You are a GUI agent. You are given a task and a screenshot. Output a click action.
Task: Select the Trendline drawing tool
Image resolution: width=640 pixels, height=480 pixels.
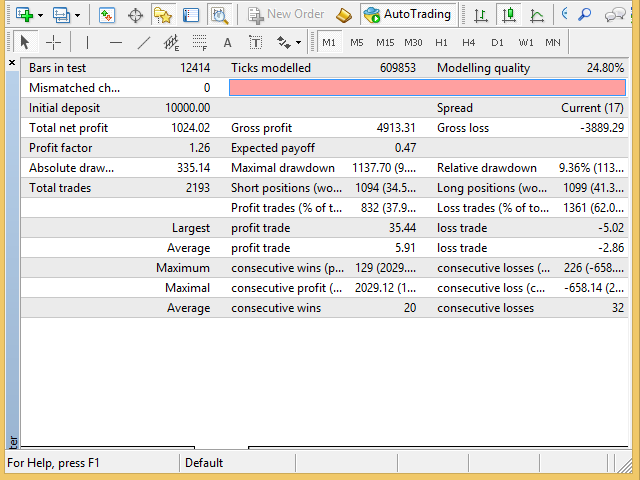[143, 42]
